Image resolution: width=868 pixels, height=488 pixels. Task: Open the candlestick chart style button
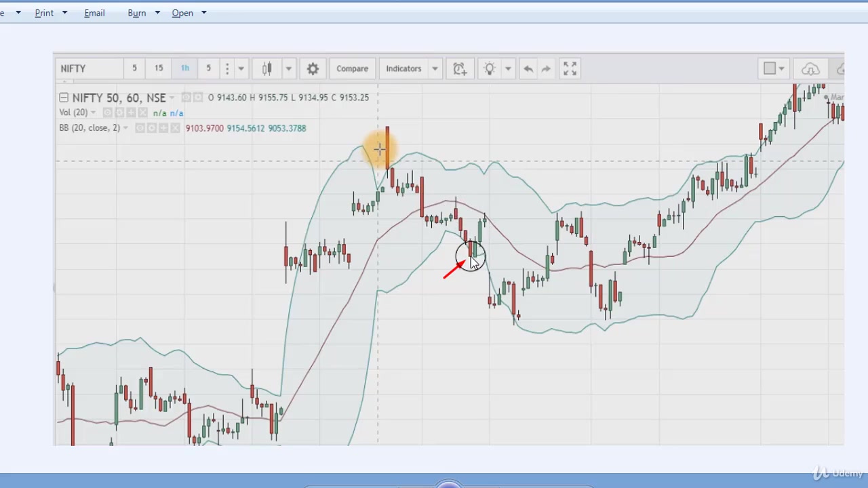coord(267,68)
